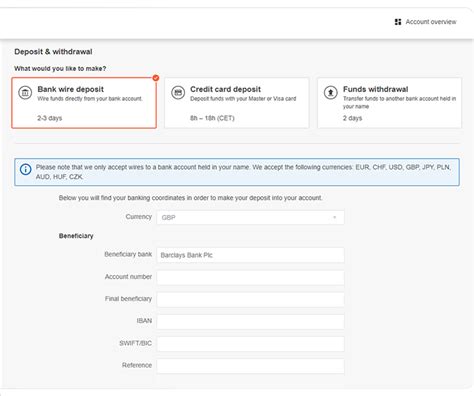
Task: Click the '8h – 18h (CET)' text
Action: [212, 118]
